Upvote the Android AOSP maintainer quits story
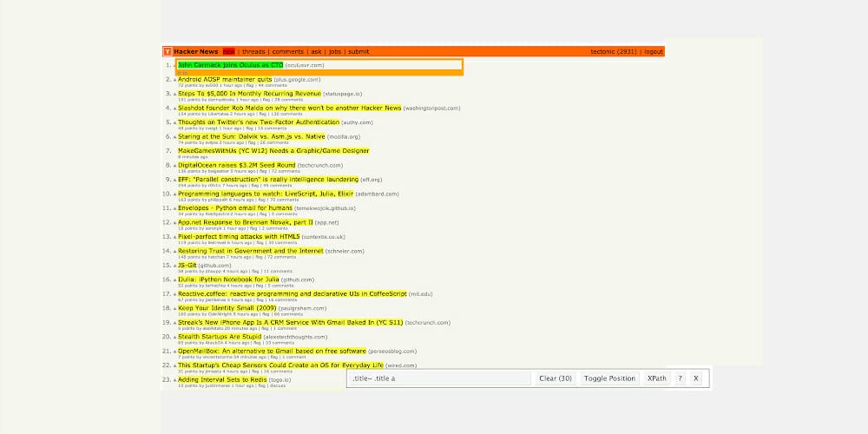The width and height of the screenshot is (868, 434). point(175,80)
